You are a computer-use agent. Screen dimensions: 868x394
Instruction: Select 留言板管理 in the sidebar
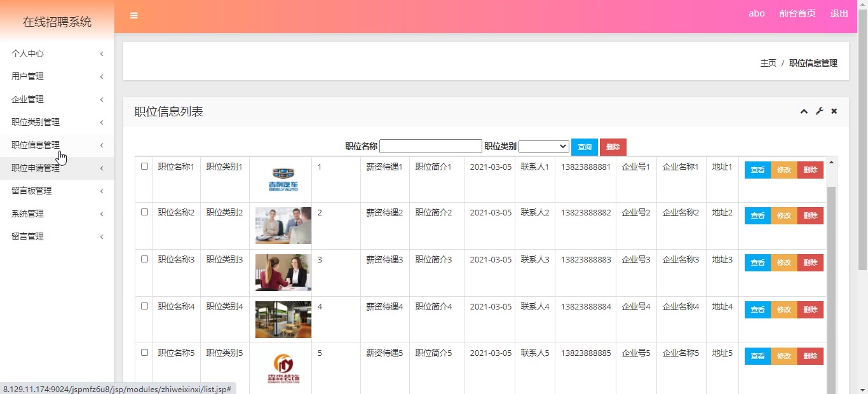click(x=57, y=191)
